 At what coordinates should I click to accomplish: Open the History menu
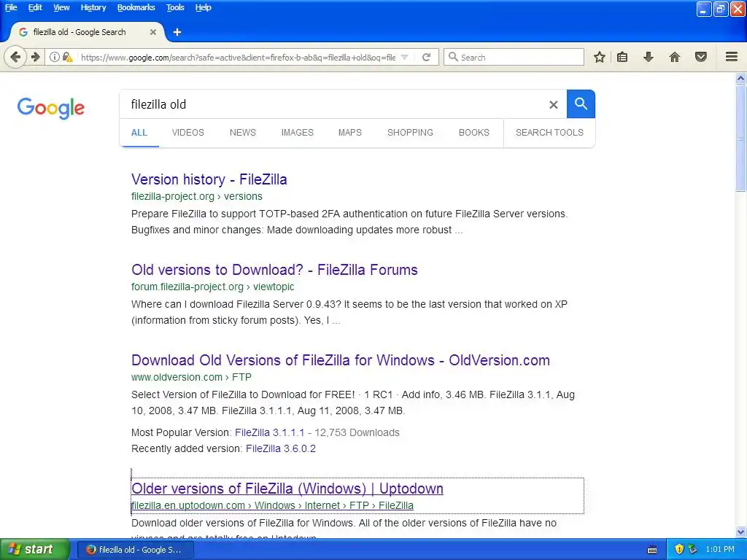coord(93,7)
